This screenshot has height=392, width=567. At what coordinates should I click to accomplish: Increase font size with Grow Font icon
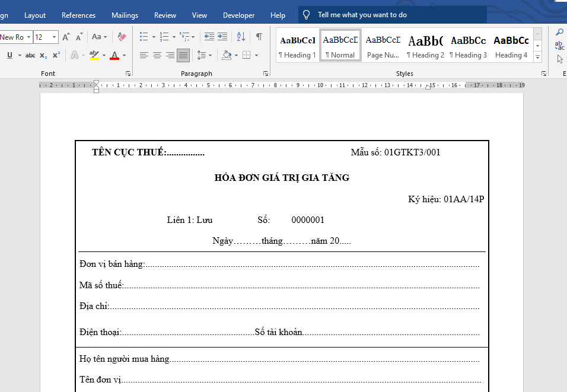66,37
